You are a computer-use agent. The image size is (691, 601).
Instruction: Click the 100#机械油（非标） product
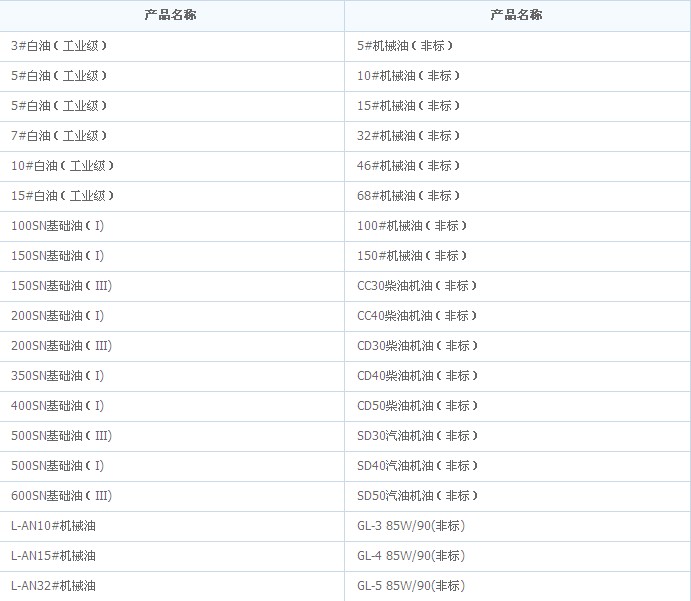click(412, 226)
